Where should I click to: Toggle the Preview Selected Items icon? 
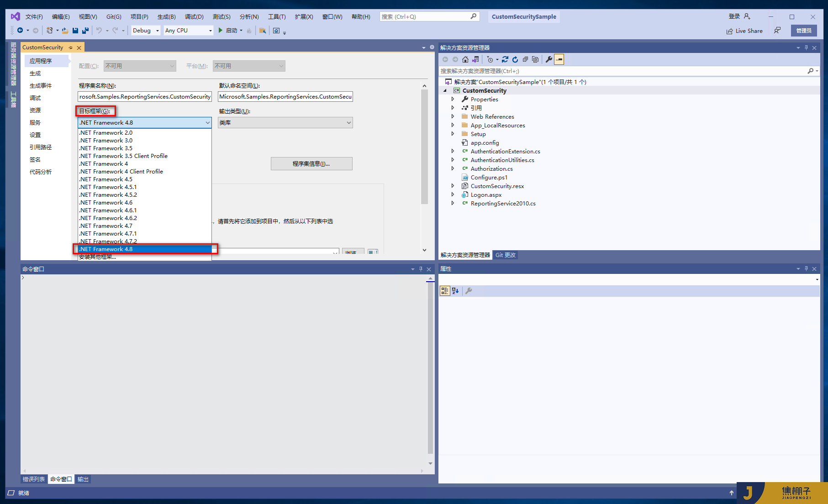pos(559,59)
